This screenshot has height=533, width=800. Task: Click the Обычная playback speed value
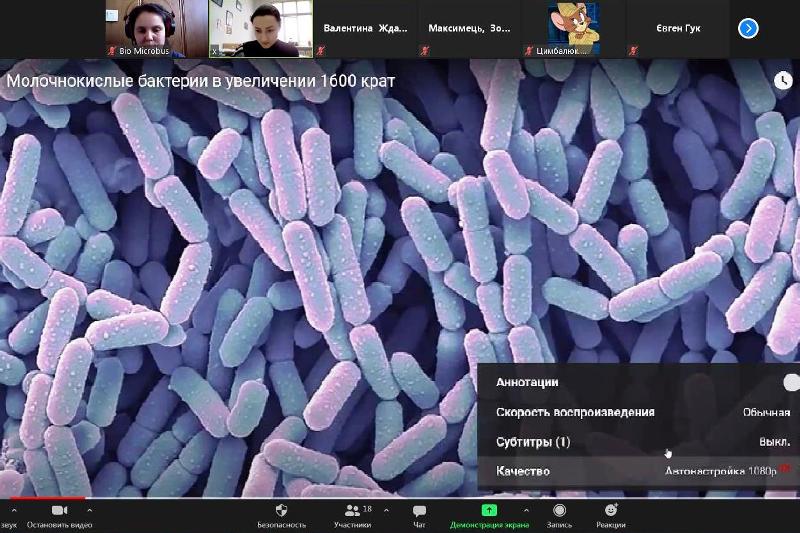766,412
